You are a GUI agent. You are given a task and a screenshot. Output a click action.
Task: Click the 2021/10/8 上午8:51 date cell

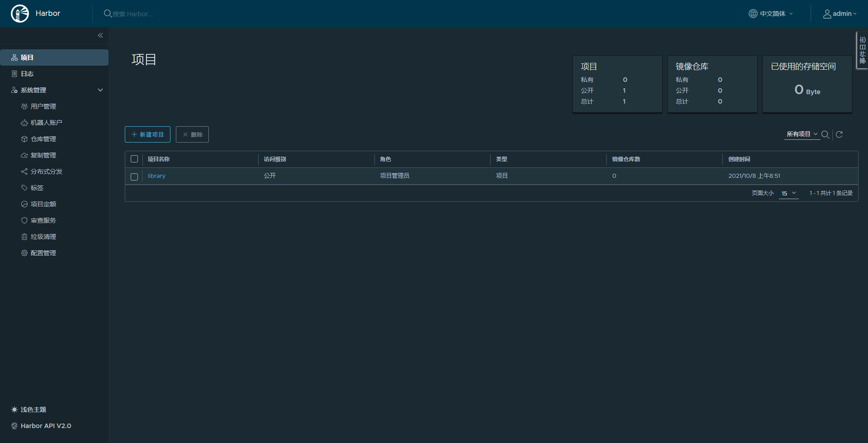[754, 176]
